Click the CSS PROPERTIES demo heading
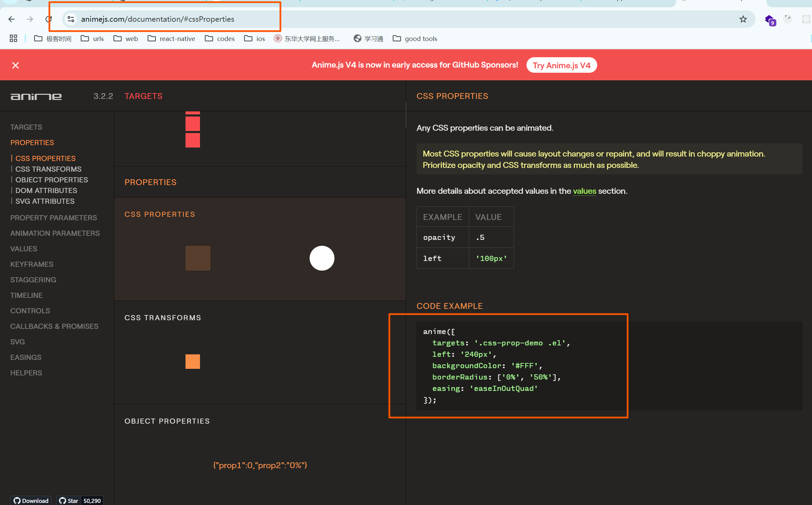The width and height of the screenshot is (812, 505). (x=160, y=214)
